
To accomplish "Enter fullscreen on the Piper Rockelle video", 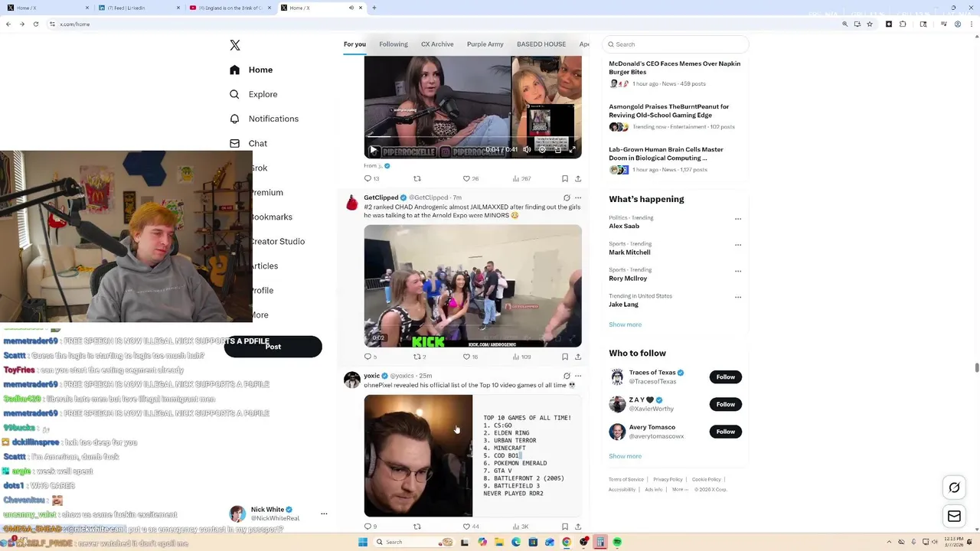I will click(x=572, y=150).
